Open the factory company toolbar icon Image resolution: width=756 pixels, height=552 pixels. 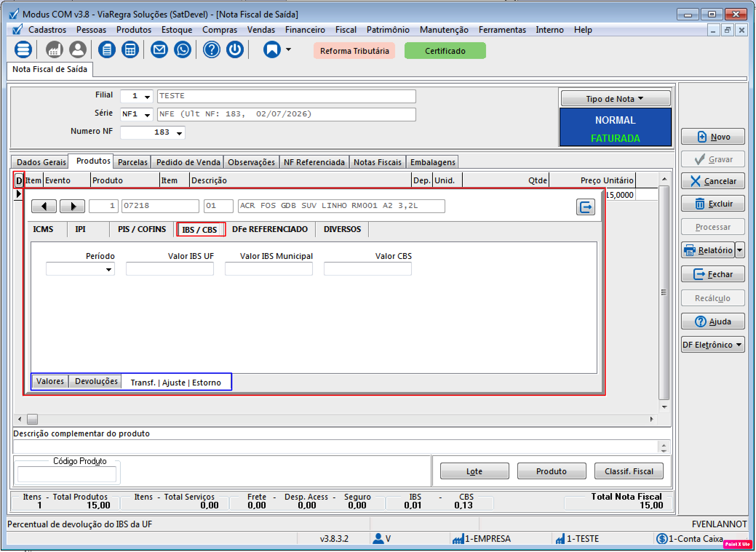[x=54, y=49]
